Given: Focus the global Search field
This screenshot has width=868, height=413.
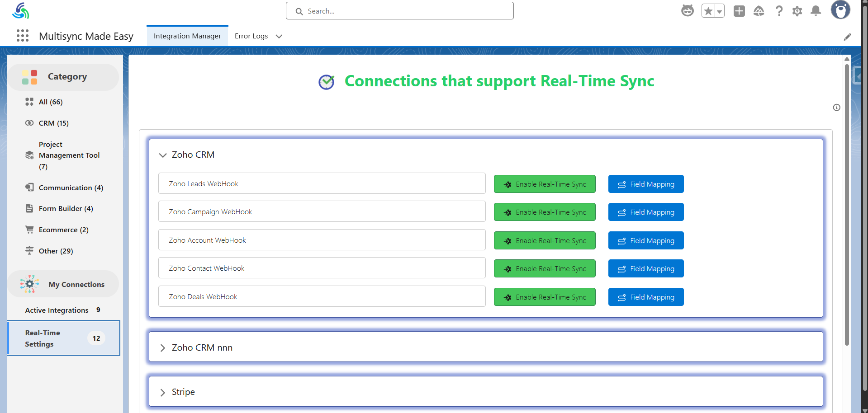Looking at the screenshot, I should click(399, 11).
